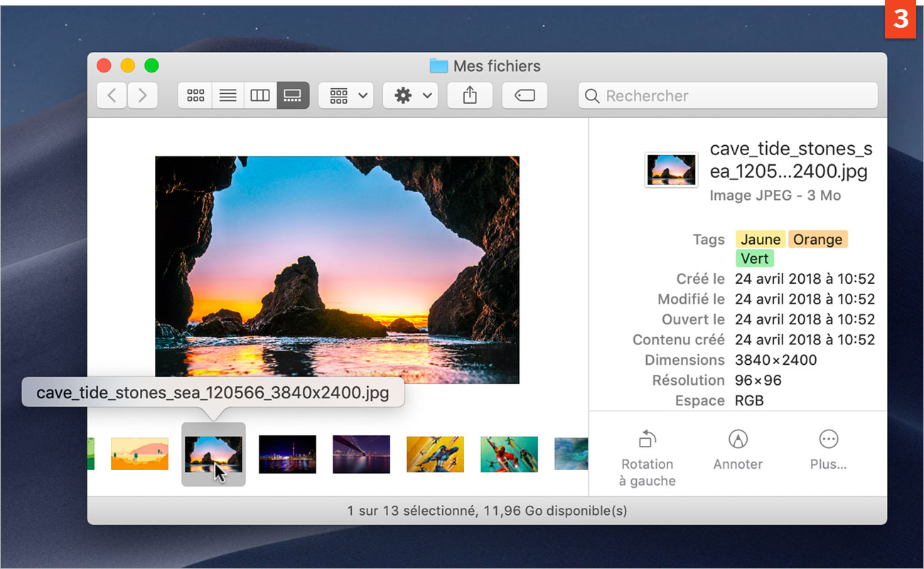The width and height of the screenshot is (924, 569).
Task: Click the Modifié le date value
Action: point(805,299)
